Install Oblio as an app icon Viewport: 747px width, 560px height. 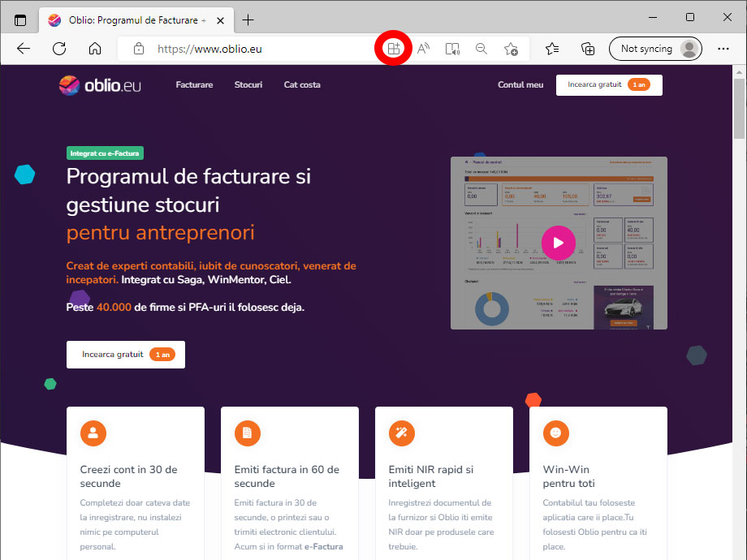point(394,49)
